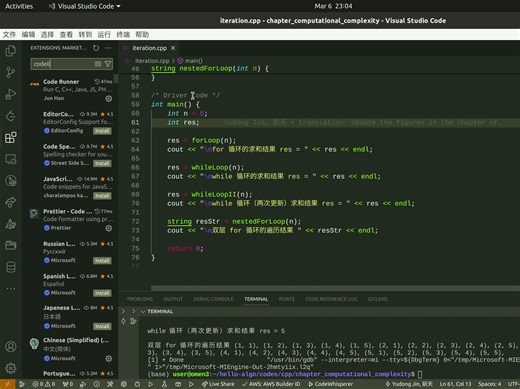Click AWS Builder ID in status bar
Image resolution: width=520 pixels, height=389 pixels.
[x=271, y=384]
